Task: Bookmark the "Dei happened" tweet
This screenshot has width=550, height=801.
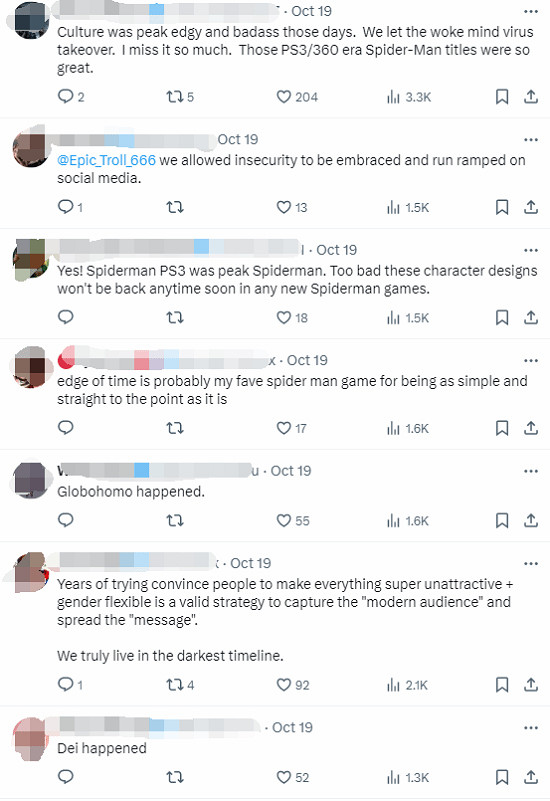Action: (x=502, y=777)
